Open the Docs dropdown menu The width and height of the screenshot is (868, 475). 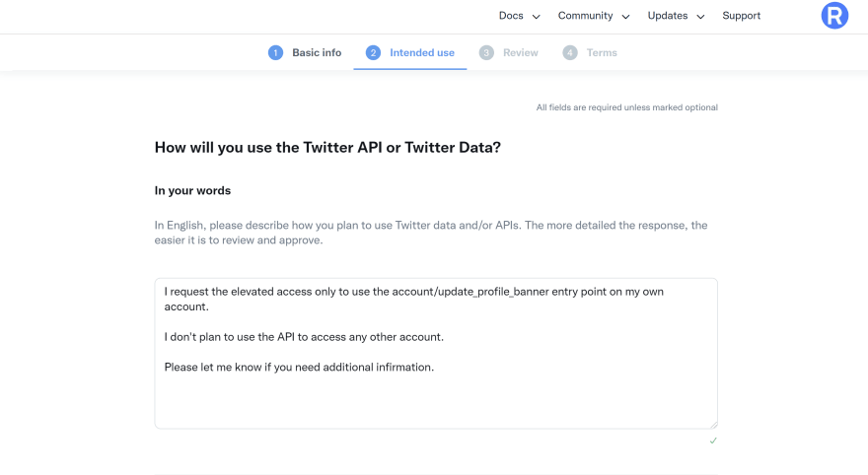click(x=519, y=16)
